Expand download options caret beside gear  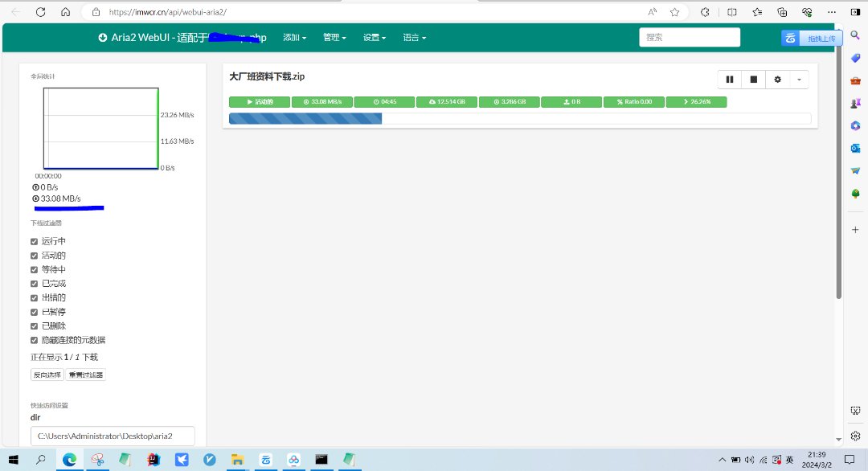[799, 79]
